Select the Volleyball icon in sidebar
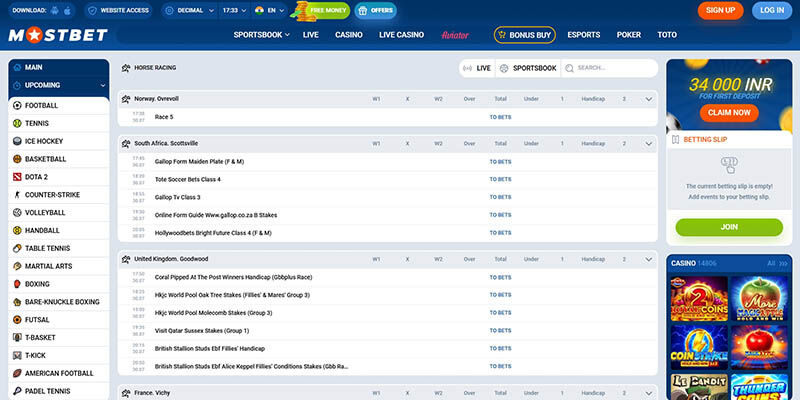This screenshot has height=400, width=800. tap(17, 213)
